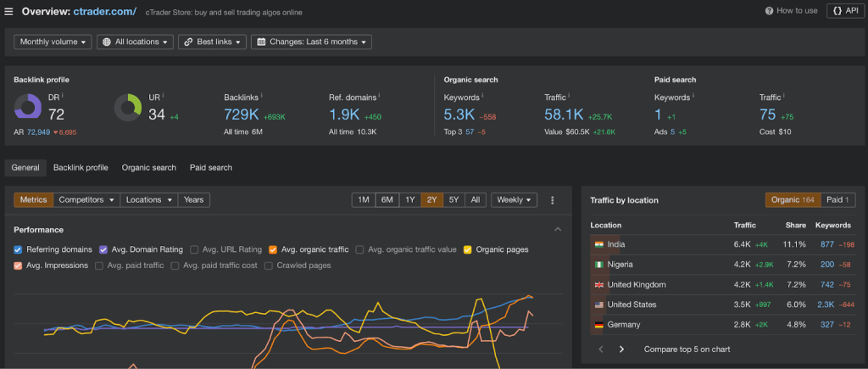Click the DR info icon

coord(63,96)
